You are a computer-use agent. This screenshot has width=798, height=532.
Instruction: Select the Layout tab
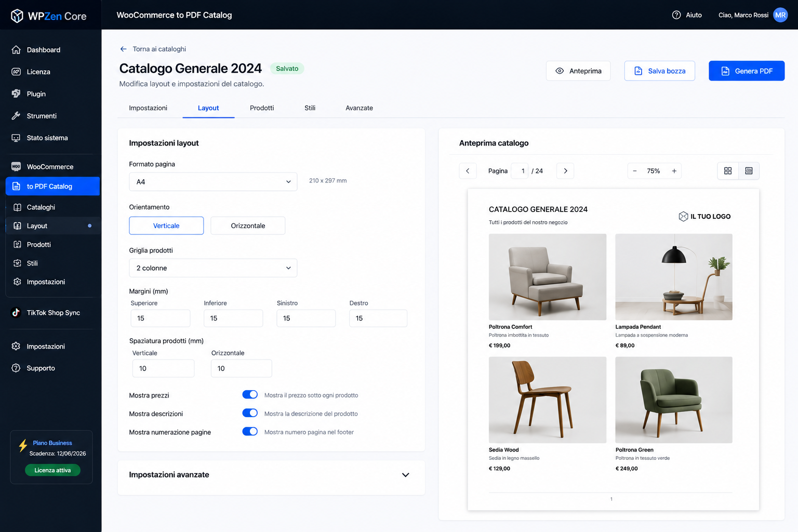click(208, 108)
